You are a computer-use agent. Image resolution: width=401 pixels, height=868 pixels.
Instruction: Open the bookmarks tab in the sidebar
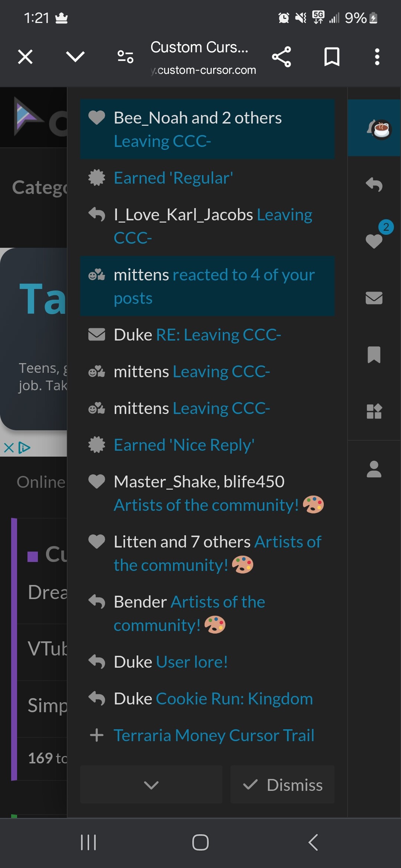(374, 355)
